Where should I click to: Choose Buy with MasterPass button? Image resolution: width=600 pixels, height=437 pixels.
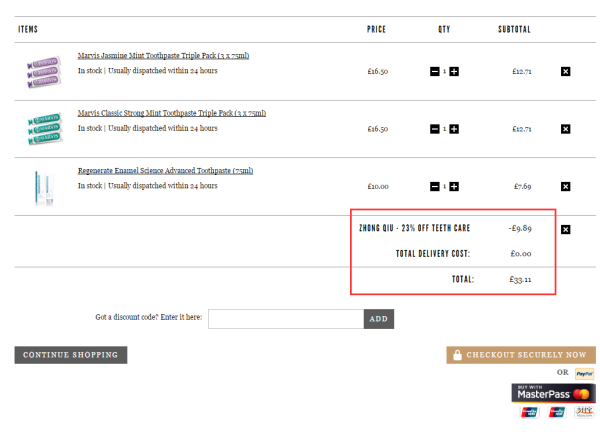tap(553, 393)
